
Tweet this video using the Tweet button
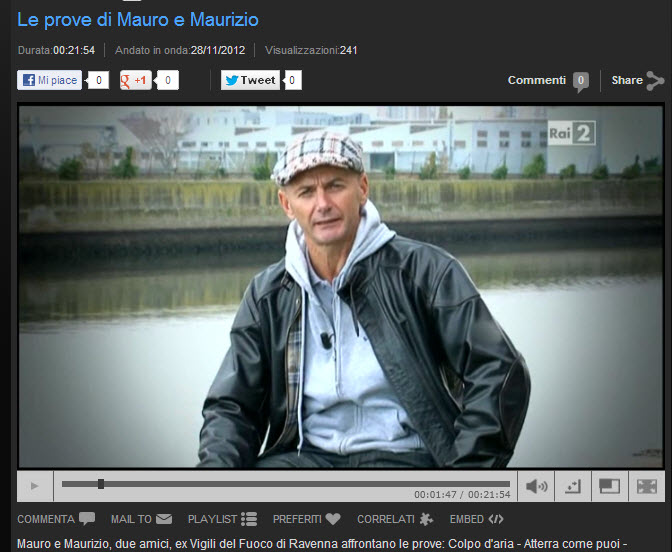(250, 81)
